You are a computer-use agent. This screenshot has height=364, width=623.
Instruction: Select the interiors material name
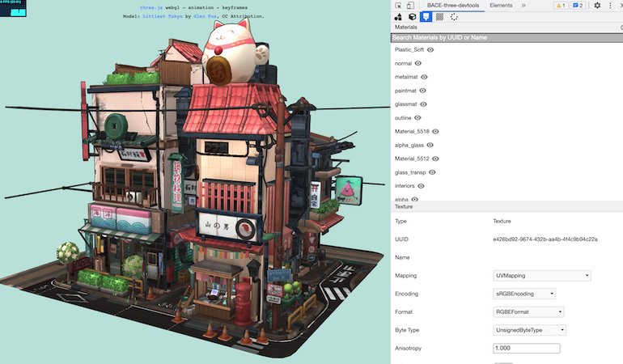tap(405, 186)
